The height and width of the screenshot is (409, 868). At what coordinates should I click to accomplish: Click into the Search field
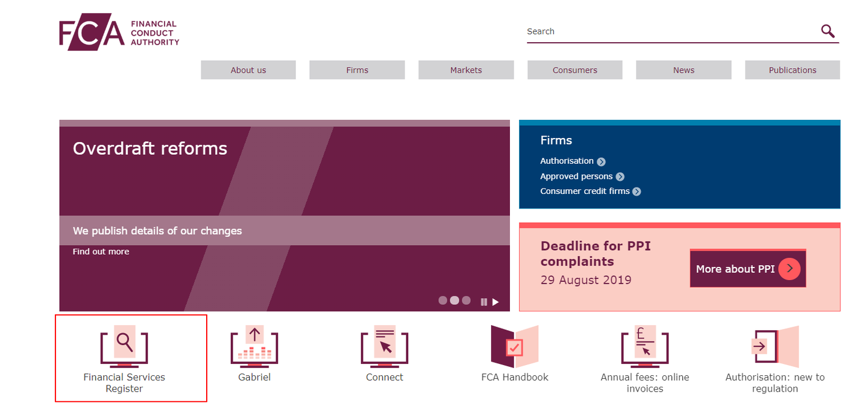click(669, 31)
